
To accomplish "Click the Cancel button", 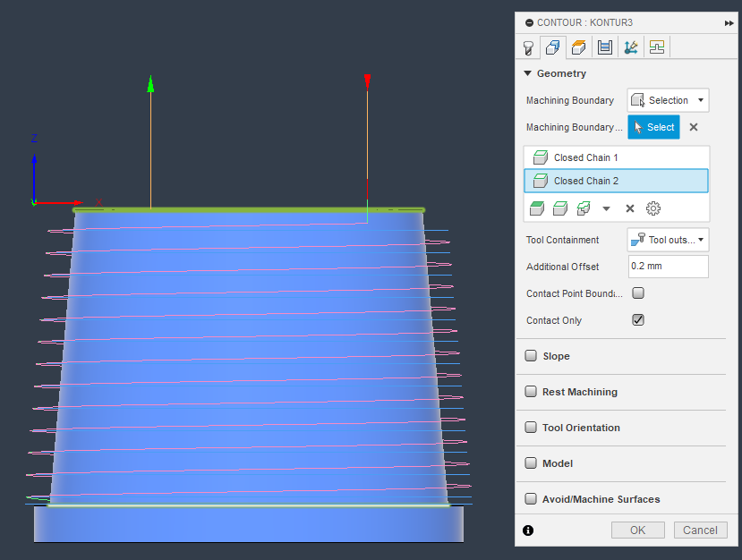I will (700, 530).
